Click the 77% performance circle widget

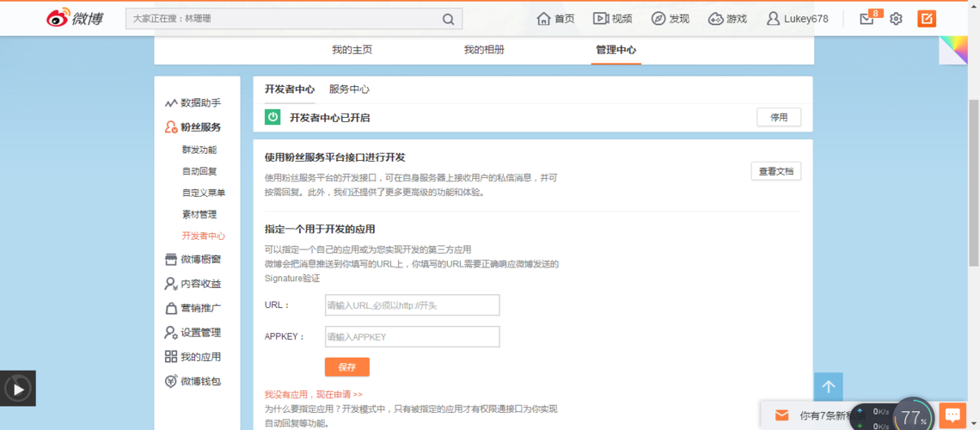click(914, 415)
